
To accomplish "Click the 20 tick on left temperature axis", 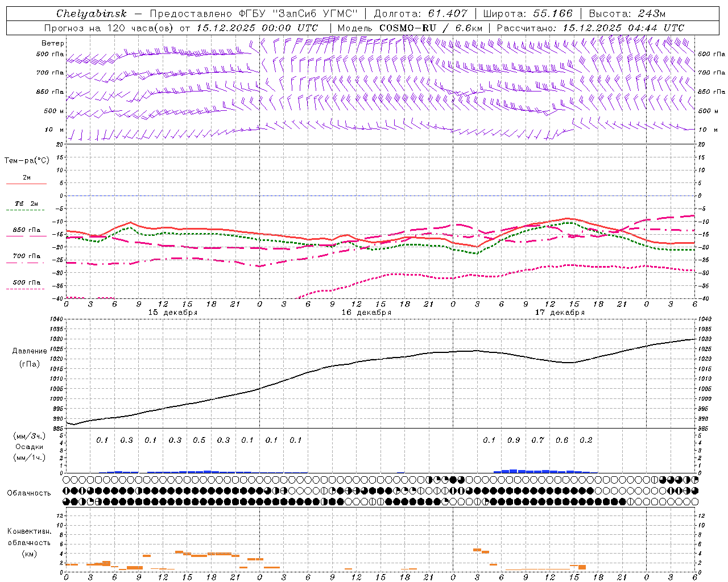I will (x=60, y=144).
